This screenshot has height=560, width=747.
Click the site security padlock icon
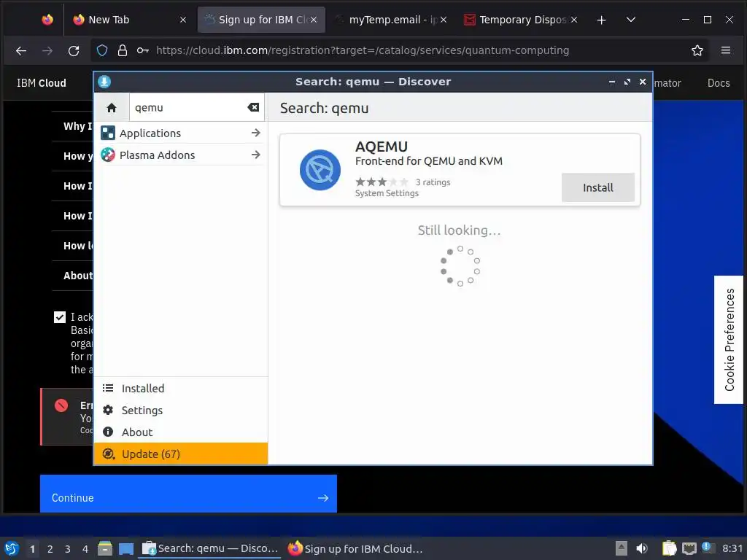click(x=123, y=50)
